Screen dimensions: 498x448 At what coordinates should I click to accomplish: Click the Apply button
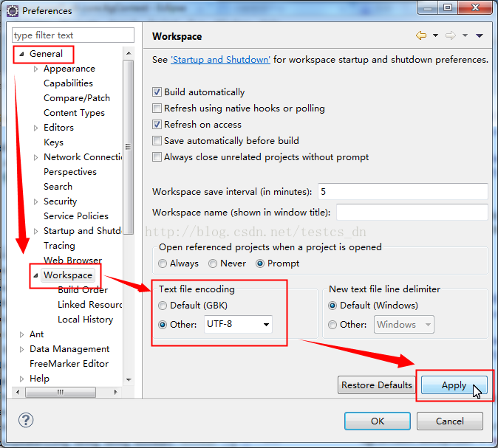pyautogui.click(x=454, y=385)
